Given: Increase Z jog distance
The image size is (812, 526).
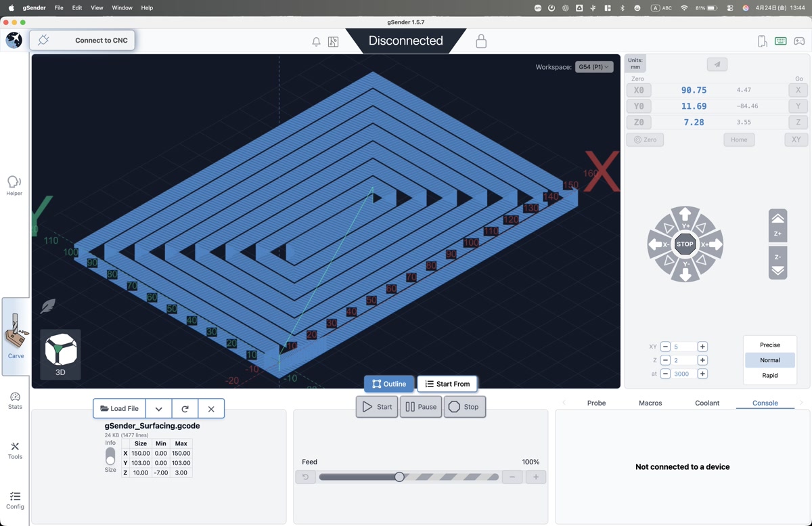Looking at the screenshot, I should [702, 360].
